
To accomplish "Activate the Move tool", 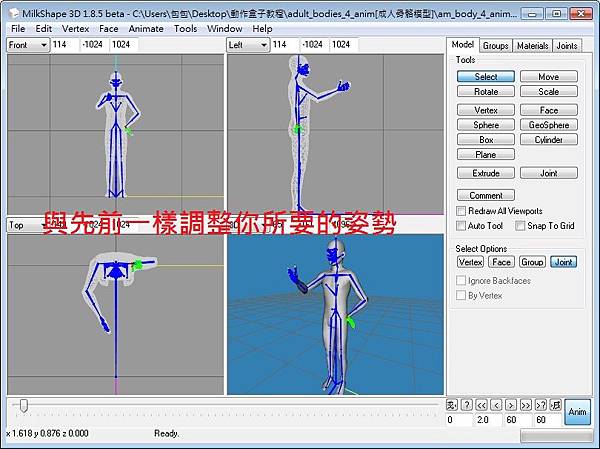I will [549, 77].
